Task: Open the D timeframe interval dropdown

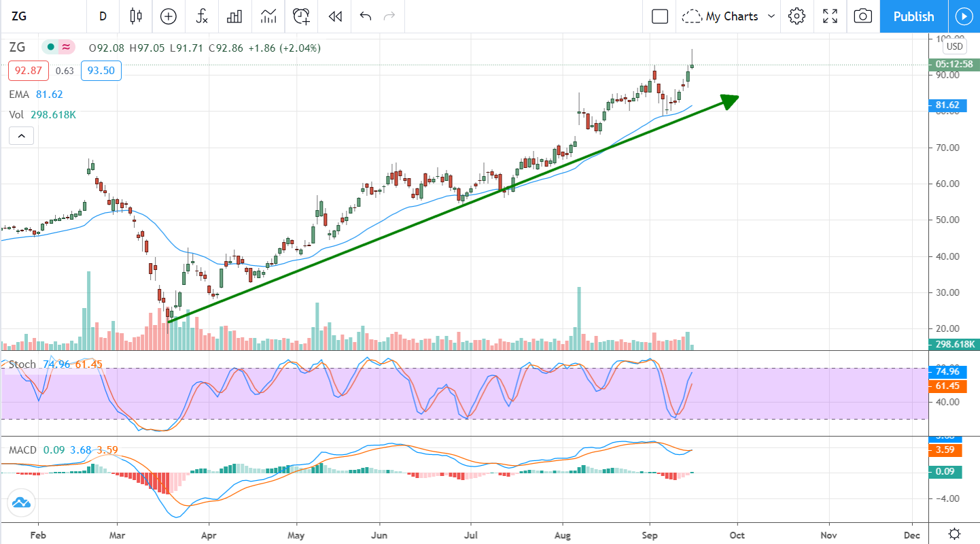Action: (x=103, y=16)
